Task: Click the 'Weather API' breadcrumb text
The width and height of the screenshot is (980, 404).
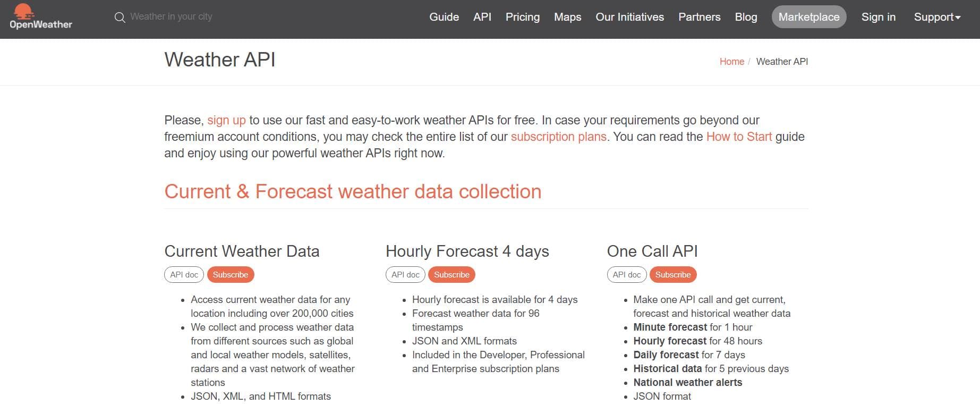Action: point(782,62)
